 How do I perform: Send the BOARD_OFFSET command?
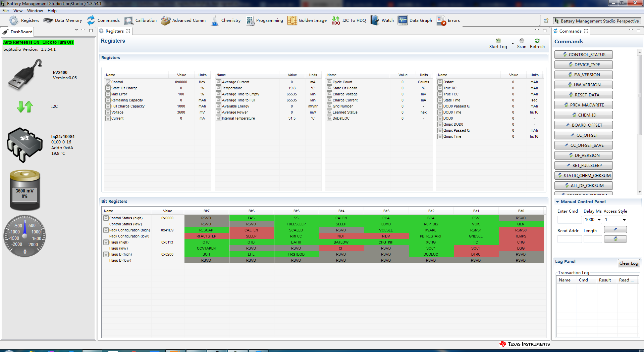[584, 125]
